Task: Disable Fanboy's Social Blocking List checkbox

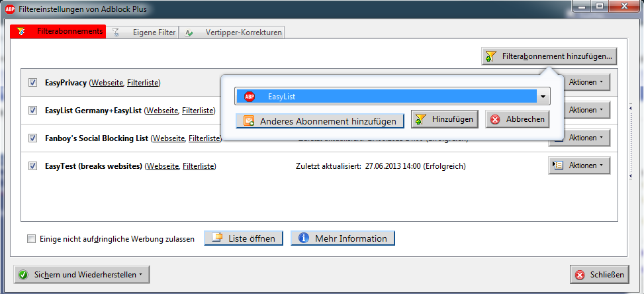Action: click(x=32, y=138)
